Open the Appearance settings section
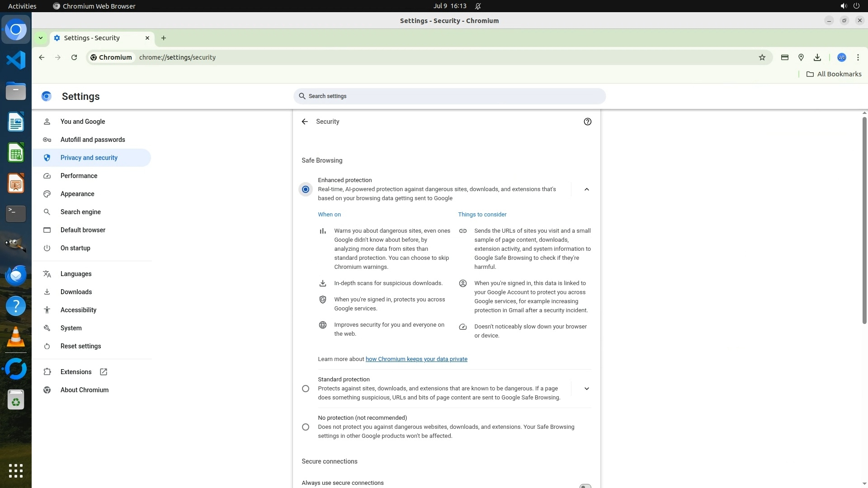The width and height of the screenshot is (868, 488). click(77, 194)
